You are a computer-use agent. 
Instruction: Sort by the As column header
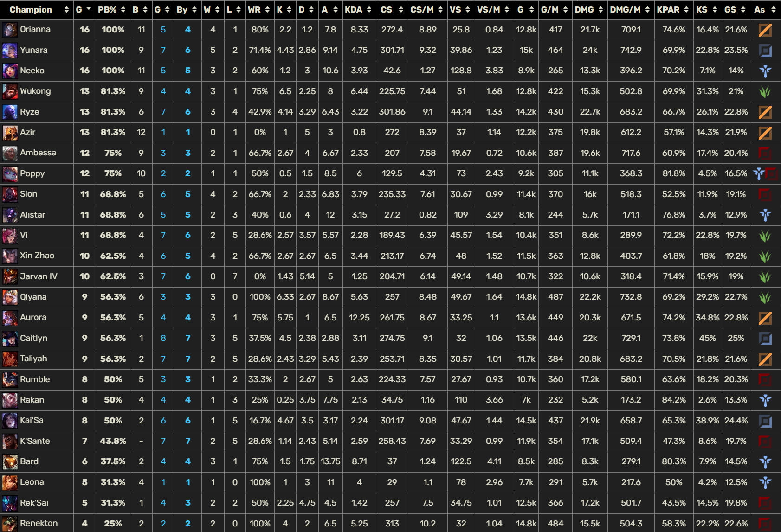pyautogui.click(x=765, y=10)
